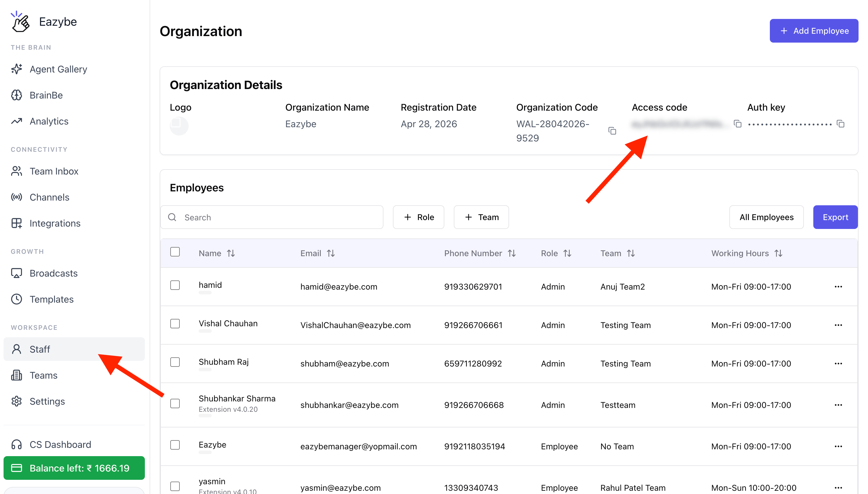Navigate to Channels
The height and width of the screenshot is (494, 868).
[74, 197]
